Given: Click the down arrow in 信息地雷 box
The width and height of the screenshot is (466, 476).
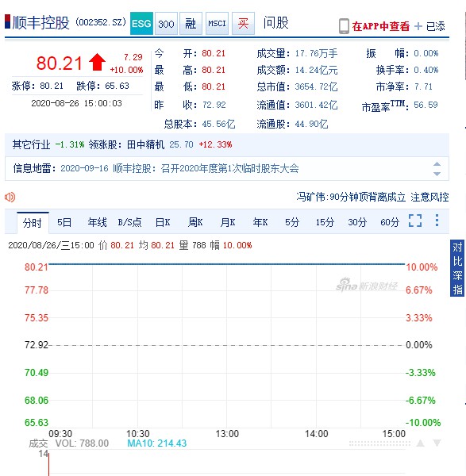Looking at the screenshot, I should point(437,174).
